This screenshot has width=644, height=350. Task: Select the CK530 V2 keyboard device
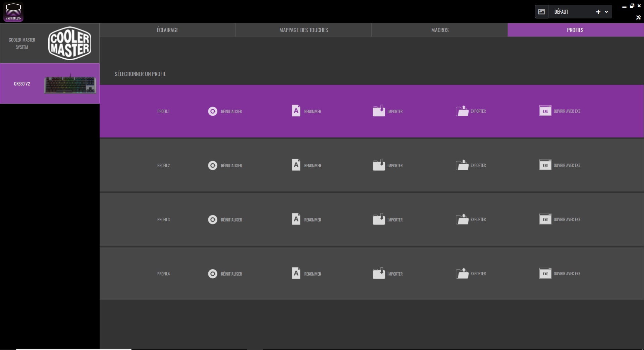pos(50,83)
